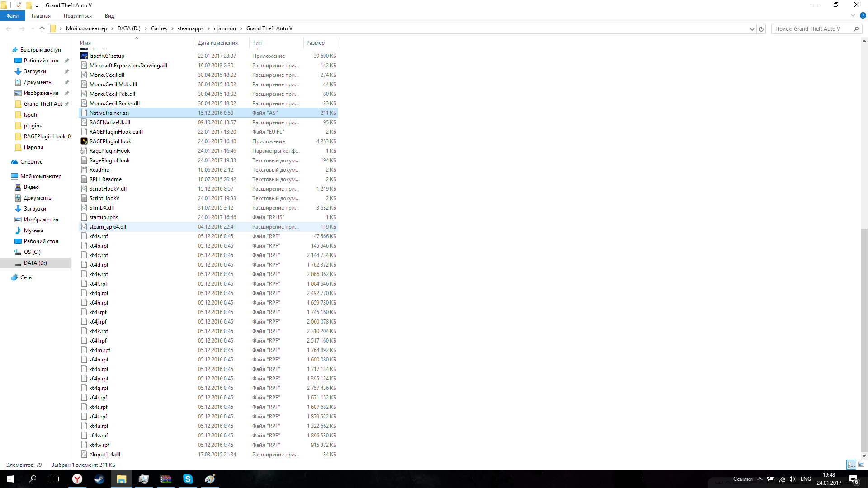Open the lspdfr031setup installer file
The image size is (868, 488).
click(x=107, y=56)
